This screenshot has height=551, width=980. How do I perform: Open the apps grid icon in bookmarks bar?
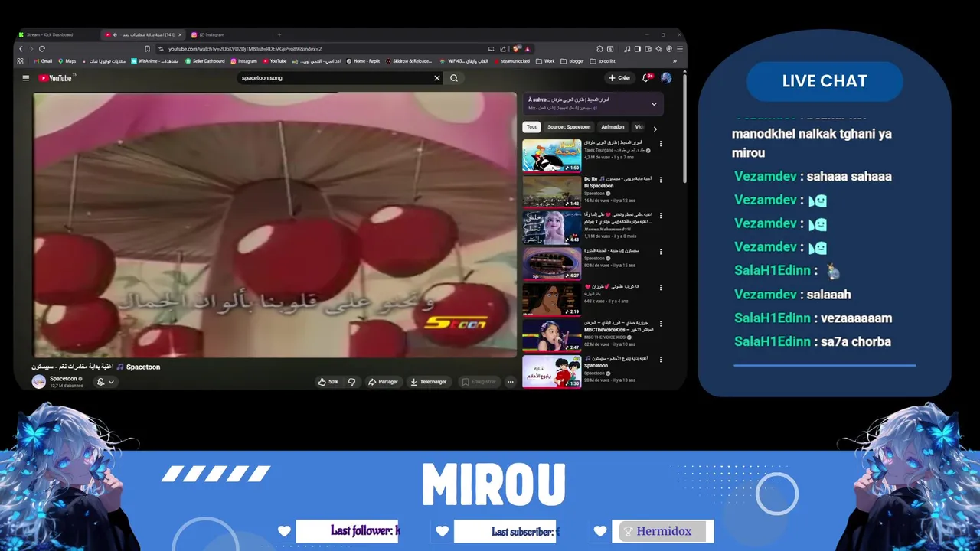21,61
